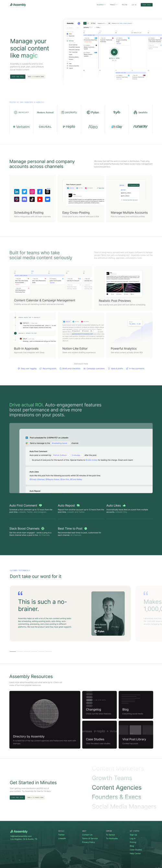Click the YouTube channel icon
162x868 pixels.
tap(40, 199)
